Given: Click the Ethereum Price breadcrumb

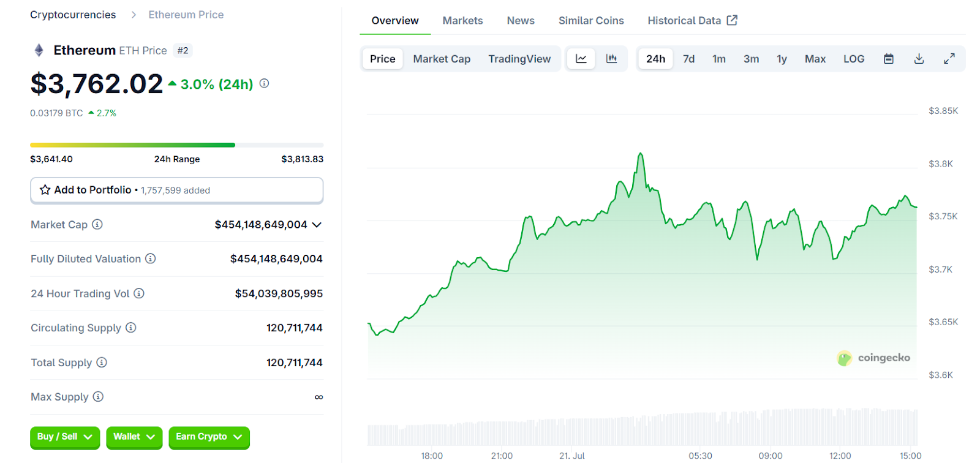Looking at the screenshot, I should pos(186,15).
